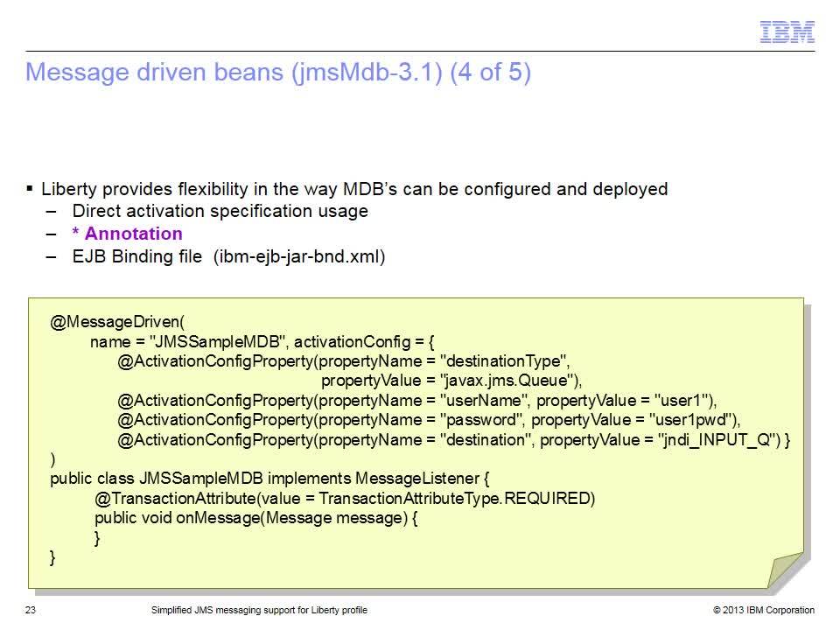
Task: Click the "userName" ActivationConfigProperty line
Action: tap(417, 401)
